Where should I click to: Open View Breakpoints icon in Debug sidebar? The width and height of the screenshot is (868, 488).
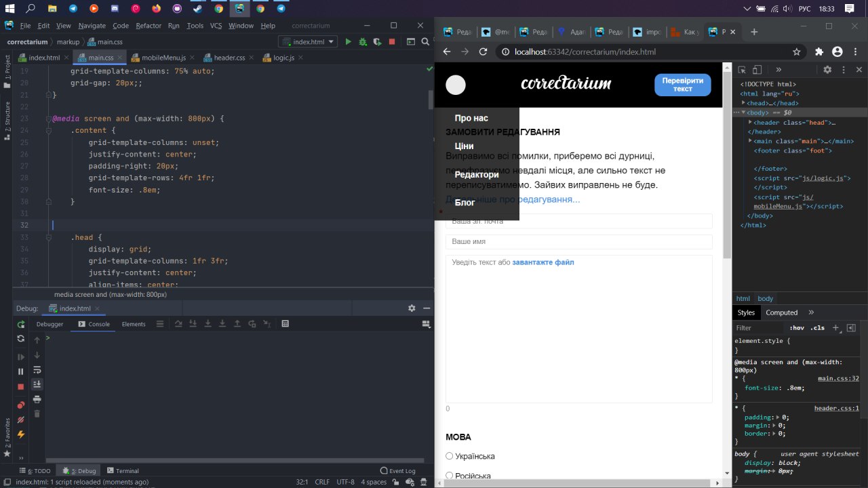21,405
